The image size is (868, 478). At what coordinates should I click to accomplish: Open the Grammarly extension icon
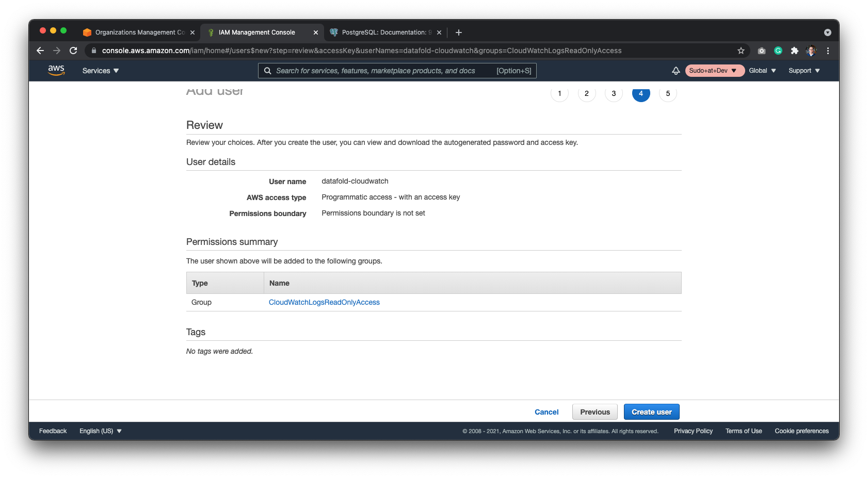pos(778,51)
